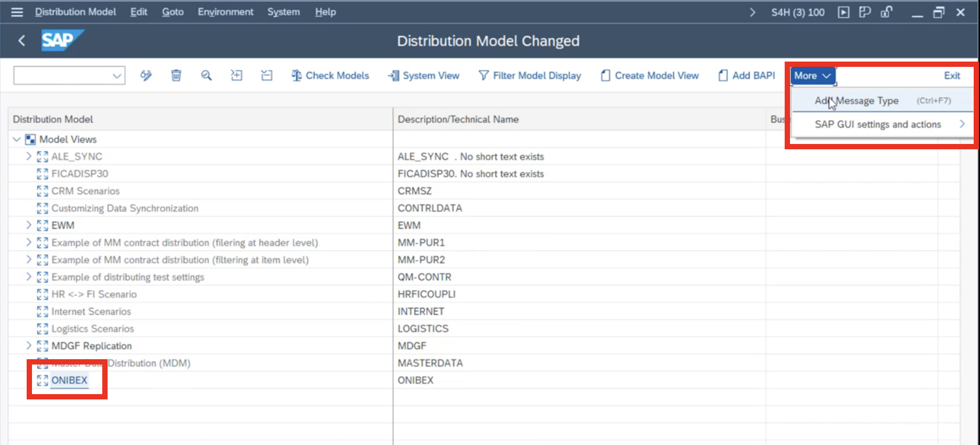
Task: Click the MASTERDATA technical name cell
Action: tap(430, 363)
